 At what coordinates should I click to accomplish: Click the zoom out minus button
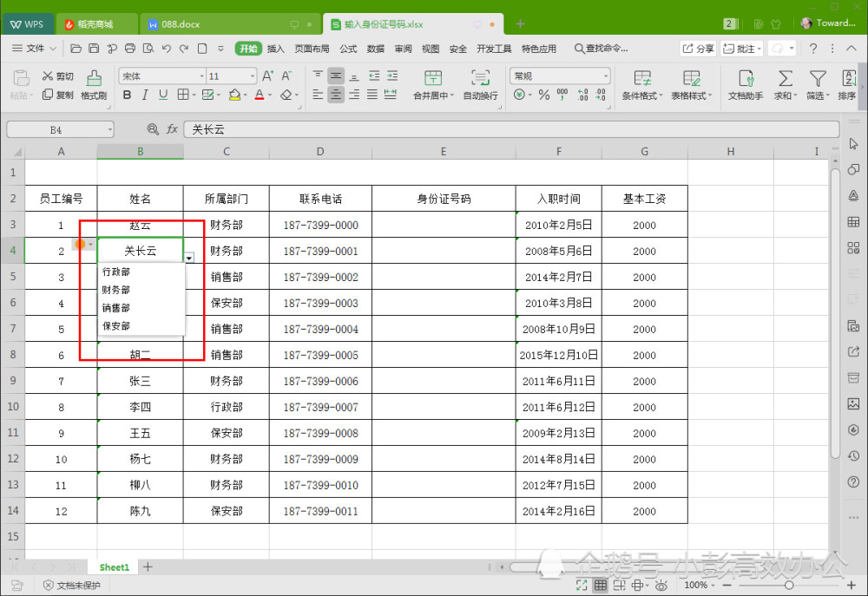(x=727, y=586)
